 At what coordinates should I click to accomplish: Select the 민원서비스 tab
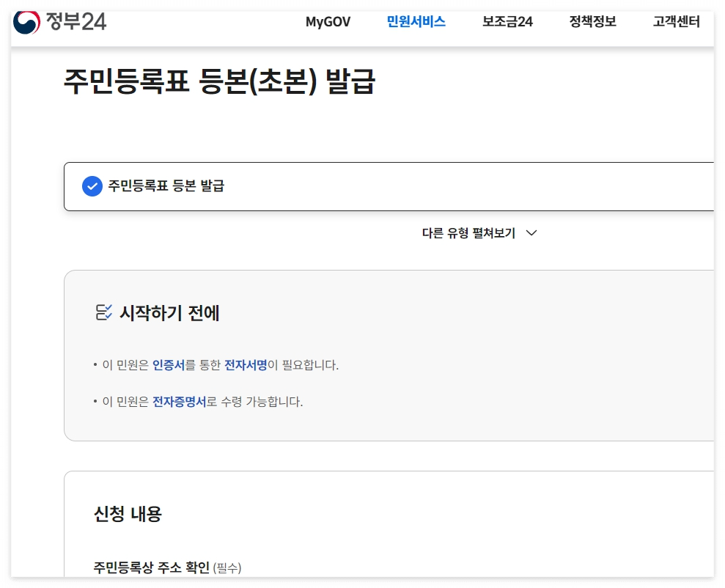416,22
